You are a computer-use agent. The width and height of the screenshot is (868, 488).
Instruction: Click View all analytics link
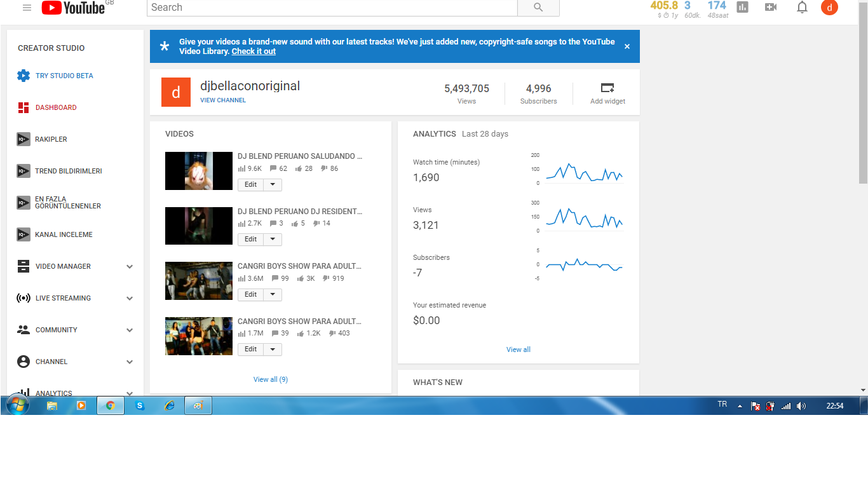[519, 349]
